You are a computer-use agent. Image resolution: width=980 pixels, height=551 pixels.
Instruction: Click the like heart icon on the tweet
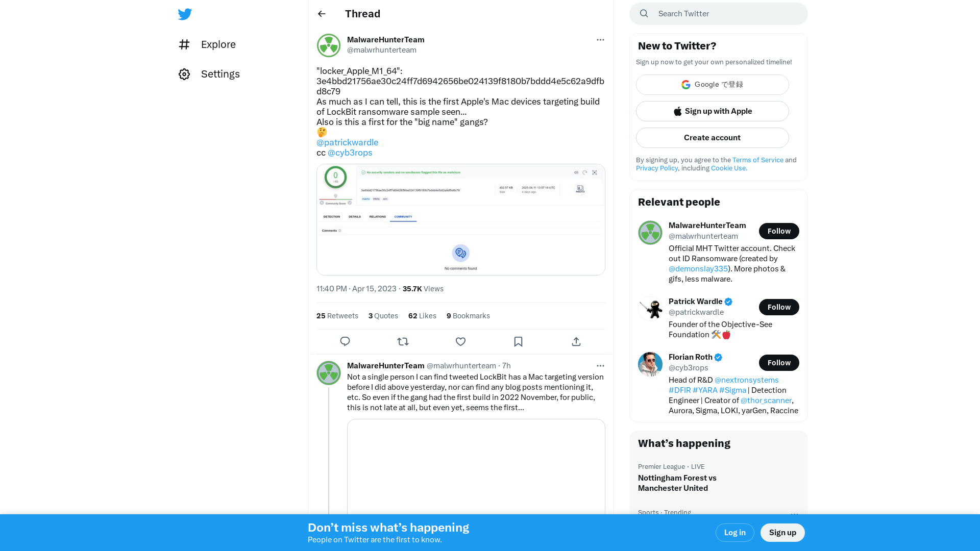pos(460,342)
